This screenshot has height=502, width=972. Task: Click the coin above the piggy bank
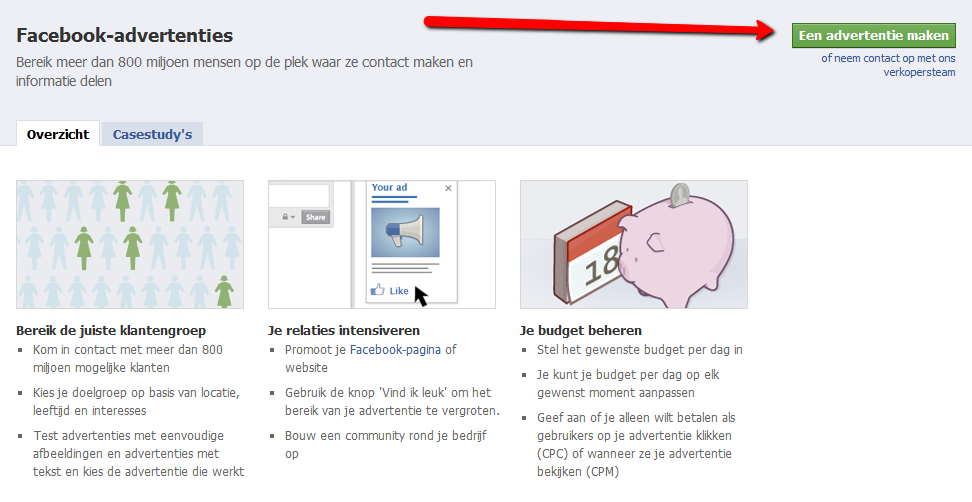point(680,194)
